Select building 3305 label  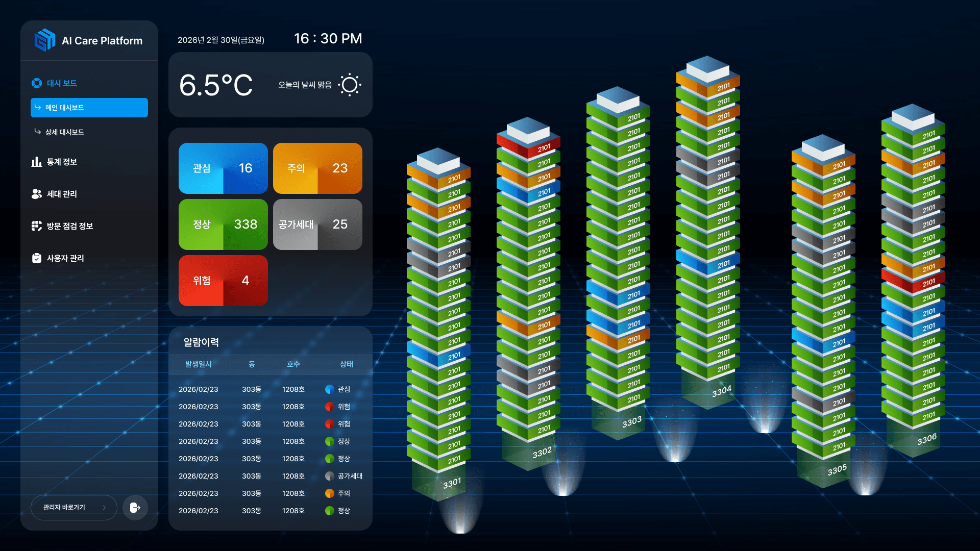pyautogui.click(x=837, y=470)
